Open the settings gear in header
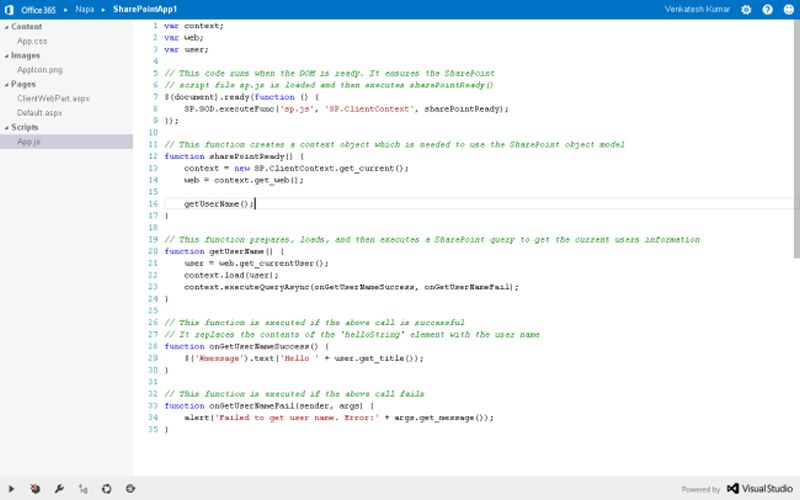 tap(746, 10)
